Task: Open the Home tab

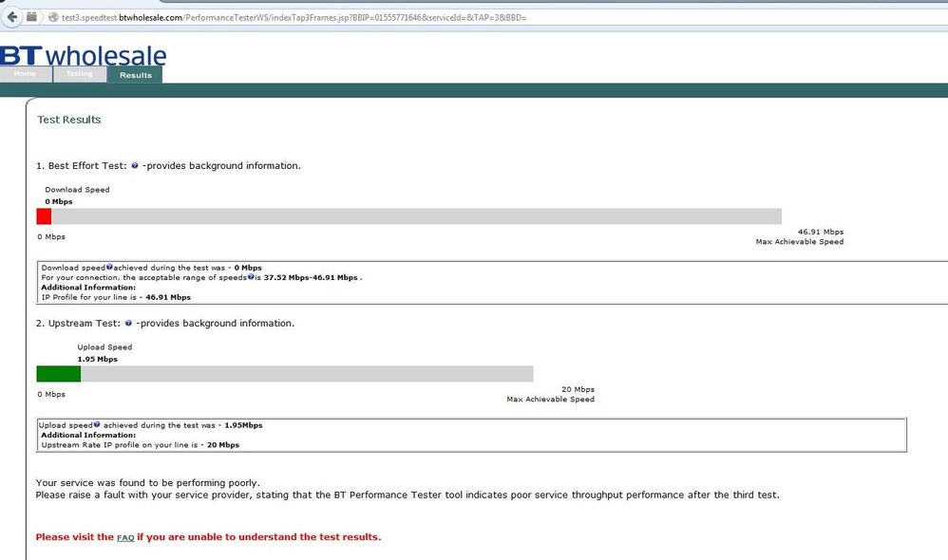Action: pyautogui.click(x=26, y=74)
